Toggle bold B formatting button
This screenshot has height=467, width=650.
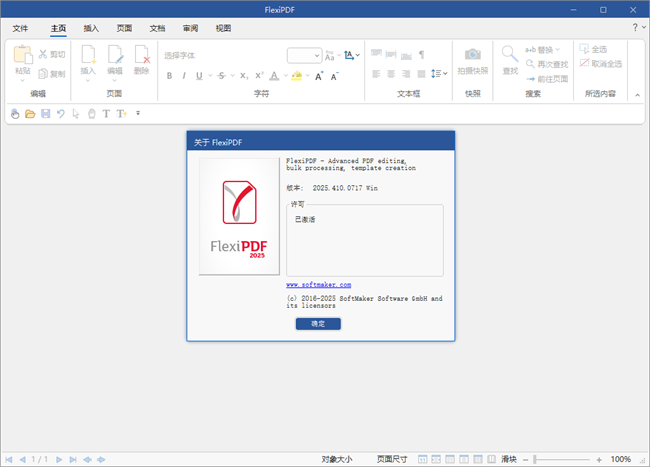[169, 76]
